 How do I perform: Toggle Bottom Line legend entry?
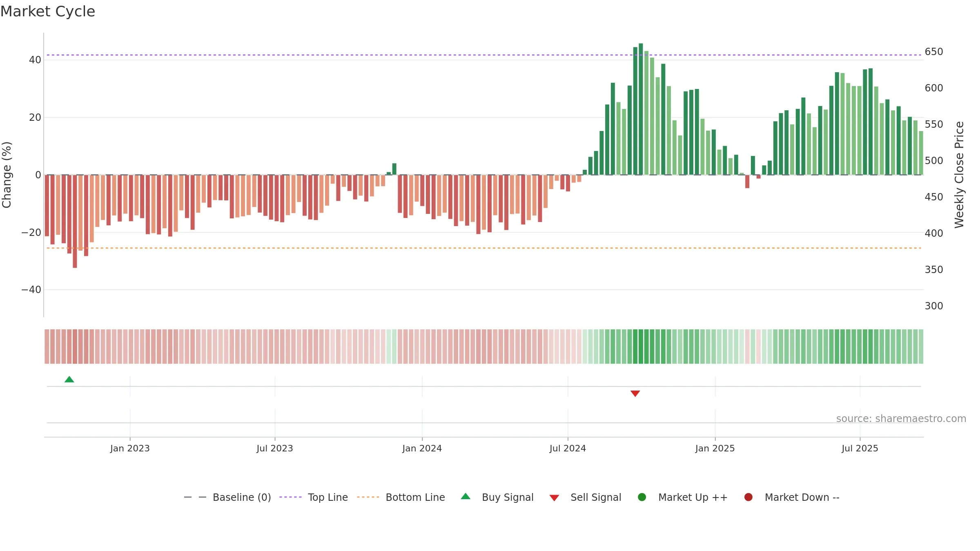coord(401,497)
